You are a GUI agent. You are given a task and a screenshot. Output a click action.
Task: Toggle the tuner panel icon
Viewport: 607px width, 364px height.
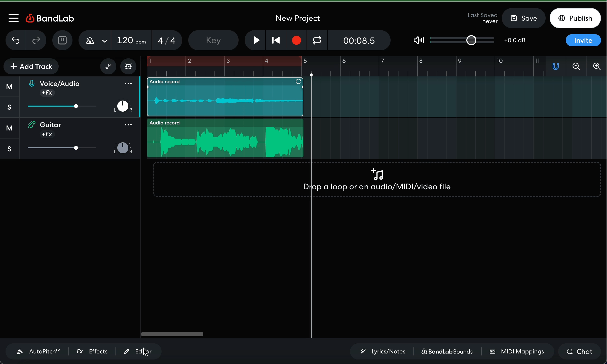pyautogui.click(x=62, y=40)
